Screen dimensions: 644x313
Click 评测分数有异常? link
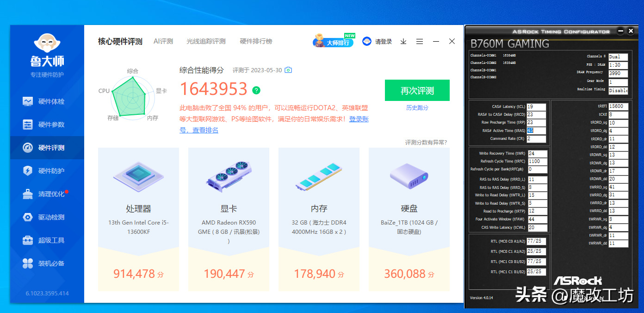(x=426, y=143)
